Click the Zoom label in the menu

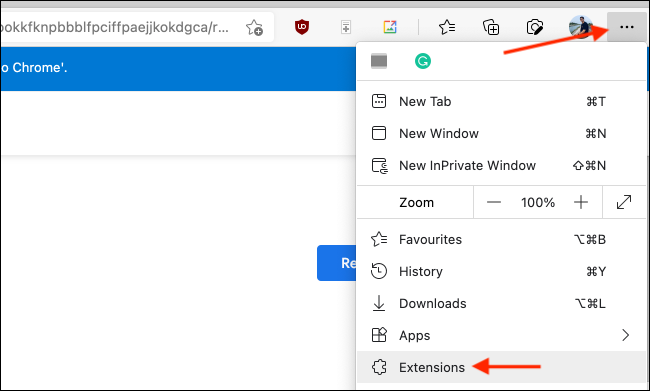pyautogui.click(x=416, y=202)
